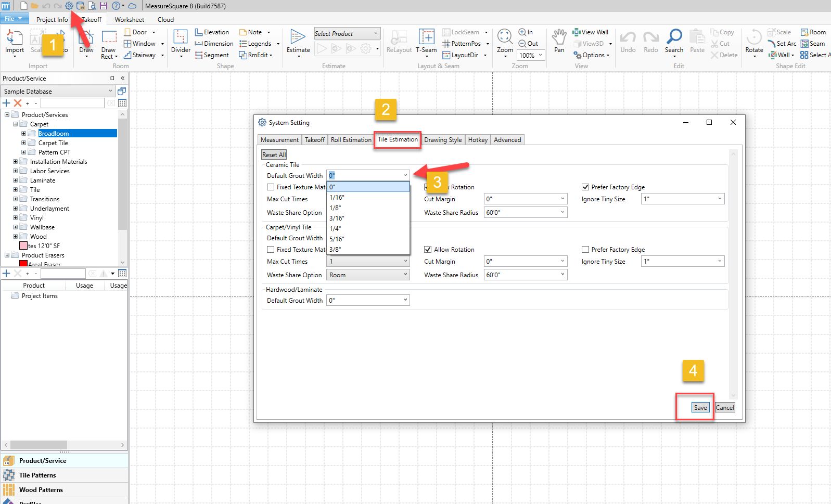Switch to the Measurement tab
The width and height of the screenshot is (831, 504).
[279, 140]
